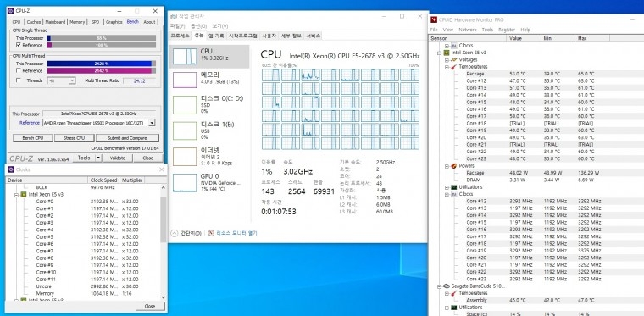Viewport: 644px width, 316px height.
Task: Expand the Voltages node in Hardware Monitor
Action: [447, 60]
